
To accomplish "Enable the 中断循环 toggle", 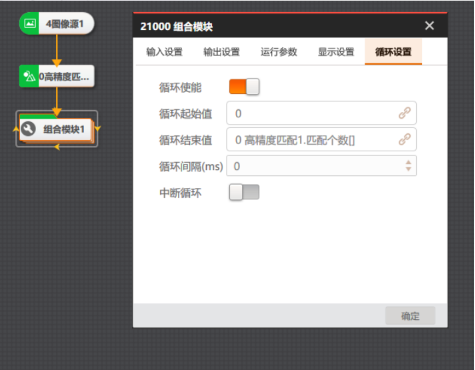I will 244,192.
